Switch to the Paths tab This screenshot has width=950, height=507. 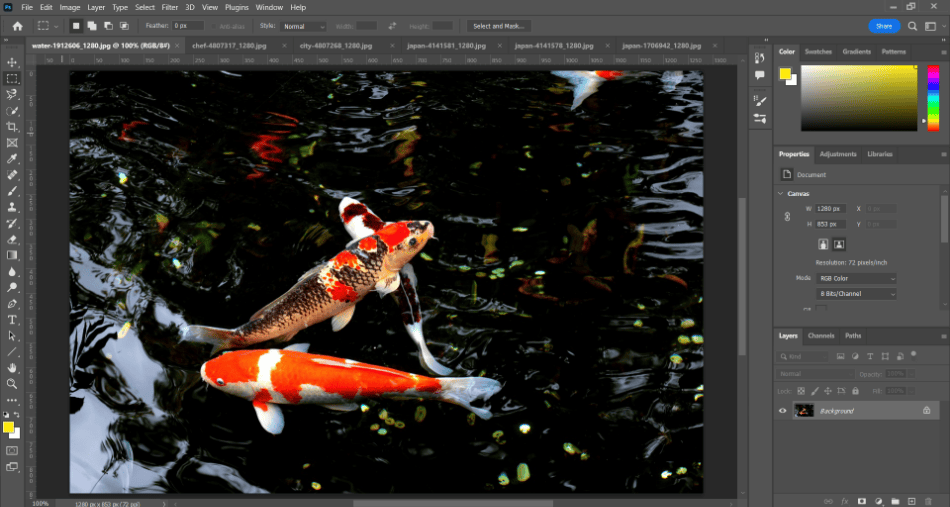pos(853,336)
